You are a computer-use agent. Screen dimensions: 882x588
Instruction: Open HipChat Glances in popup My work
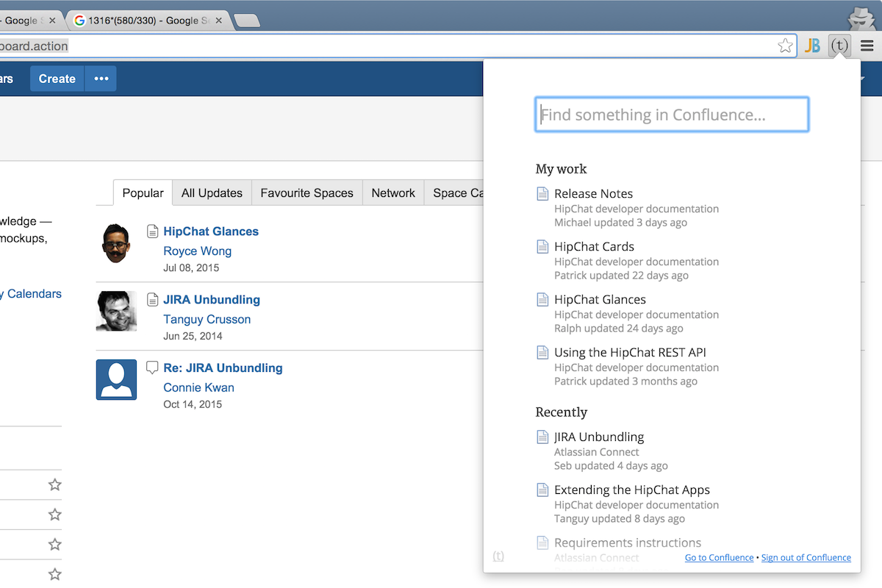(x=600, y=300)
